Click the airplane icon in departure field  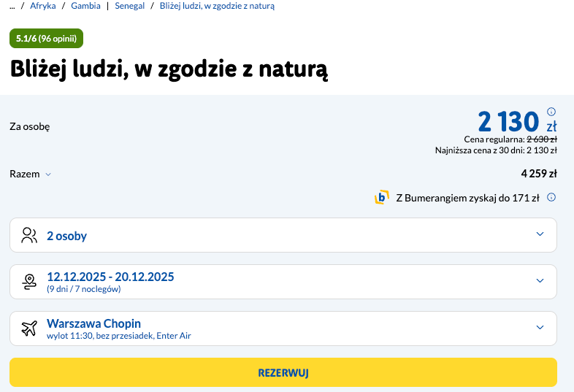coord(29,328)
